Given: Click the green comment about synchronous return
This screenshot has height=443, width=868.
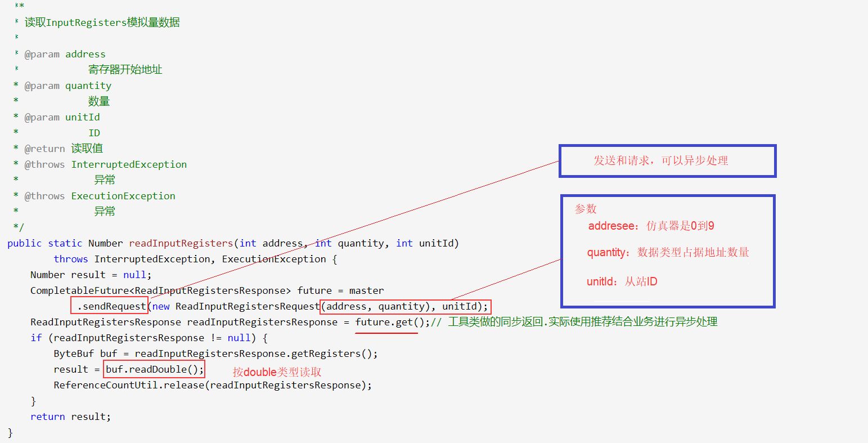Looking at the screenshot, I should coord(574,321).
